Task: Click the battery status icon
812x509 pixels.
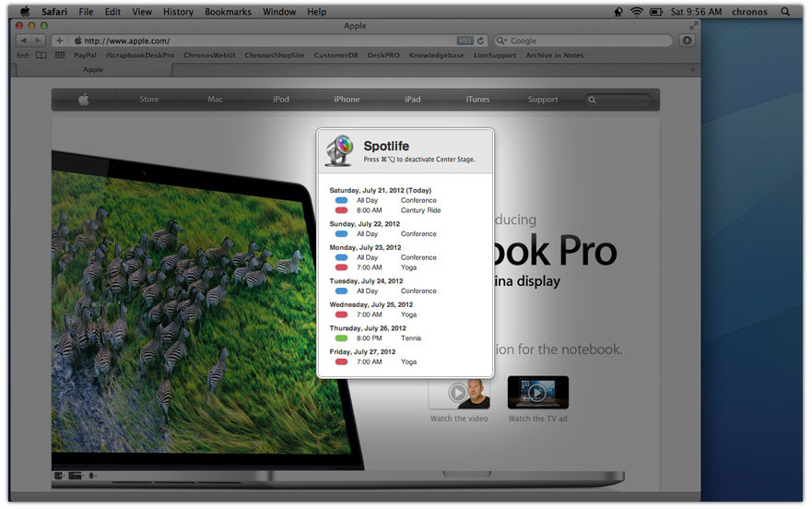Action: (656, 11)
